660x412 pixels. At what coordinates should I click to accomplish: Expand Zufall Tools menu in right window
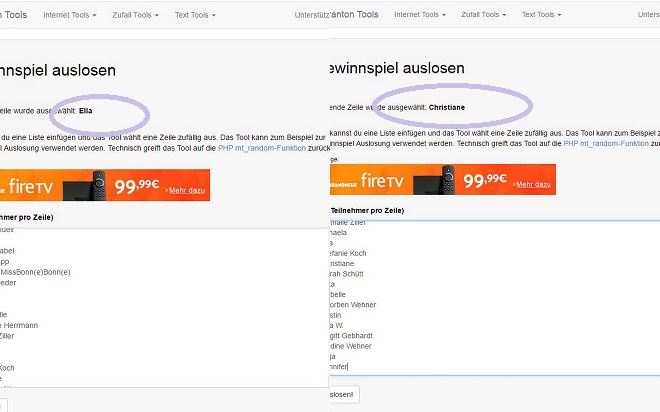484,14
